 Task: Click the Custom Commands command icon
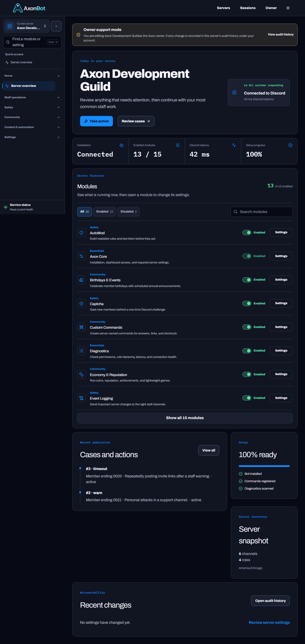(x=81, y=327)
